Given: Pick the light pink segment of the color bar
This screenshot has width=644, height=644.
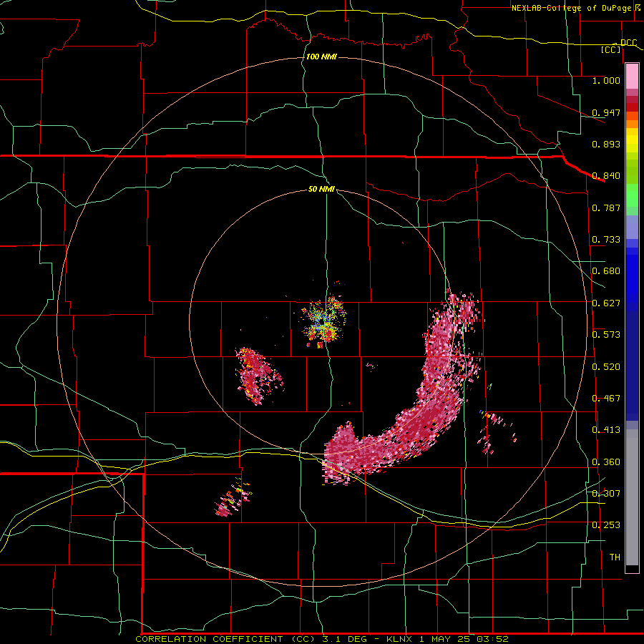Looking at the screenshot, I should click(632, 77).
